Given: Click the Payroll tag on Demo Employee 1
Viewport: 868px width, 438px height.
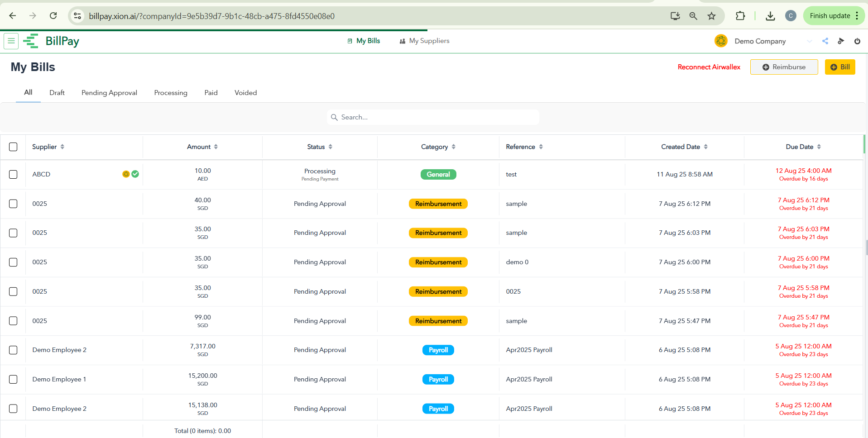Looking at the screenshot, I should [438, 379].
